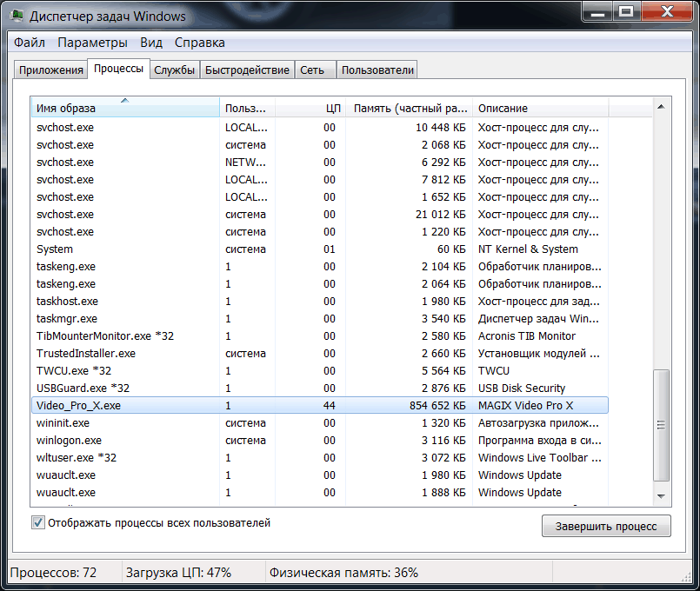Image resolution: width=700 pixels, height=591 pixels.
Task: Click the Task Manager title bar icon
Action: click(x=18, y=16)
